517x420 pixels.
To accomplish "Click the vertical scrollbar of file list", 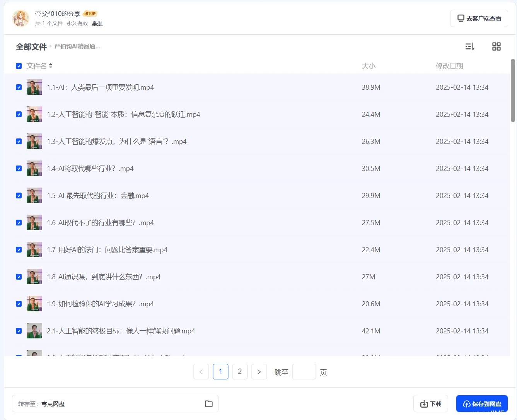I will point(513,91).
